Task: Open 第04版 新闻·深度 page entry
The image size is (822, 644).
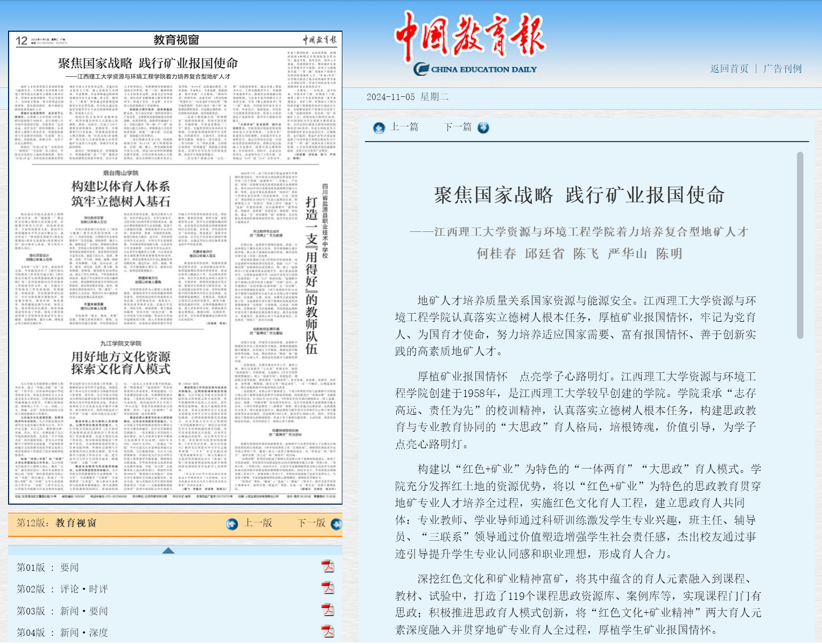Action: coord(62,633)
